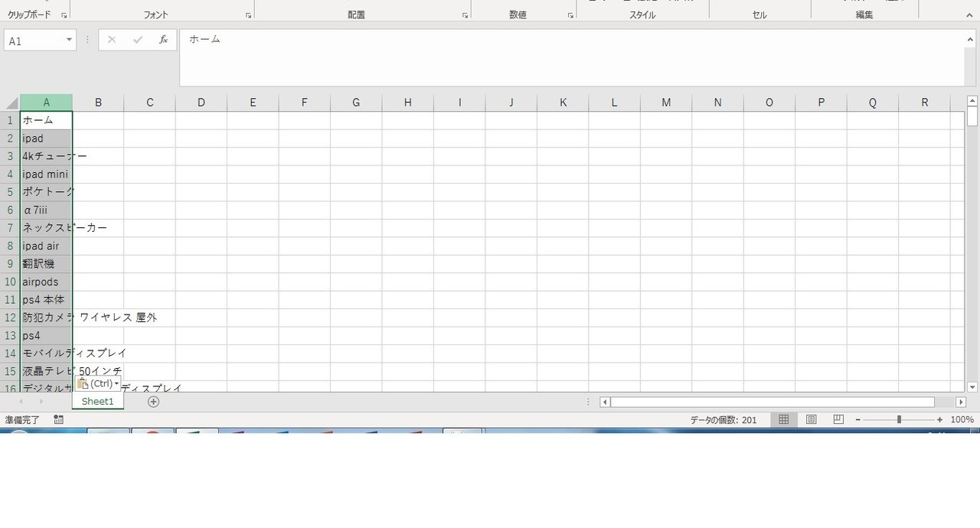This screenshot has height=528, width=980.
Task: Open the number format dialog launcher
Action: point(570,15)
